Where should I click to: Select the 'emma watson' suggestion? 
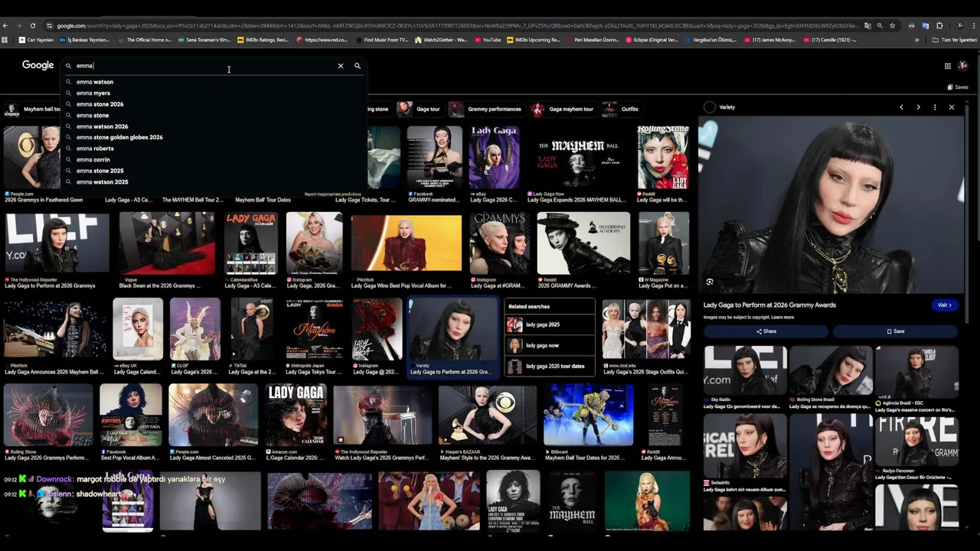[214, 82]
